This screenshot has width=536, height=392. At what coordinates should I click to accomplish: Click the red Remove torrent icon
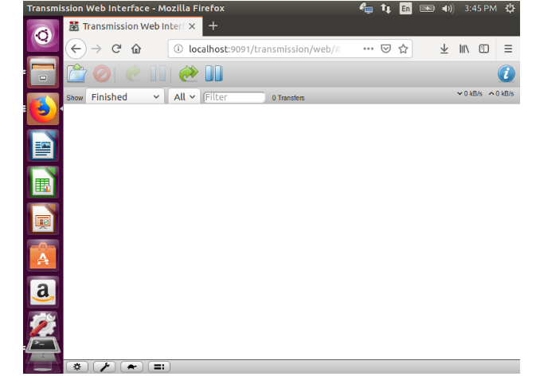pos(102,73)
